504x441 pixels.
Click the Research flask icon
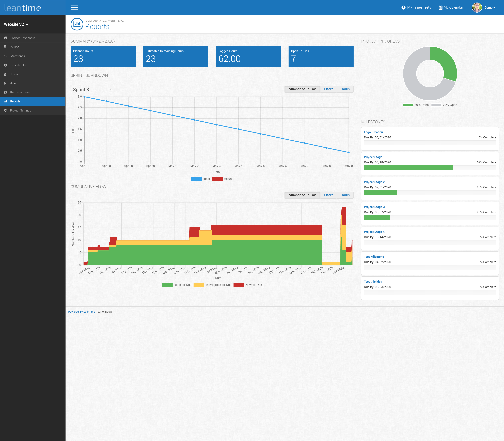5,74
